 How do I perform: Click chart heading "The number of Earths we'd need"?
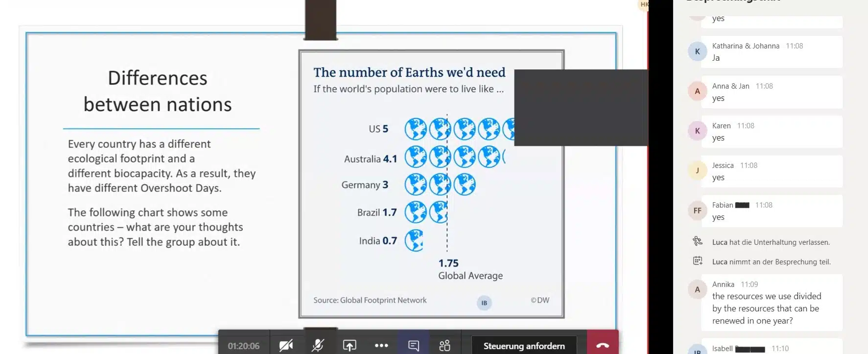(x=409, y=72)
